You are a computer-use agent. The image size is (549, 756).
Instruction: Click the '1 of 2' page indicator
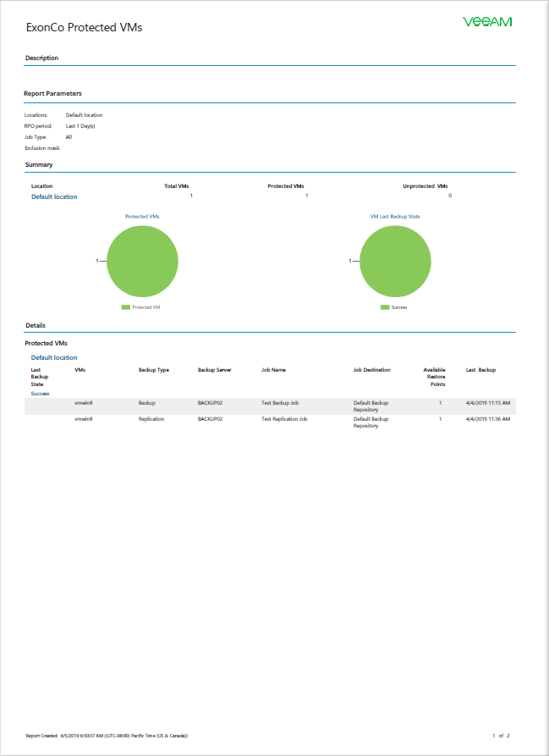click(501, 736)
